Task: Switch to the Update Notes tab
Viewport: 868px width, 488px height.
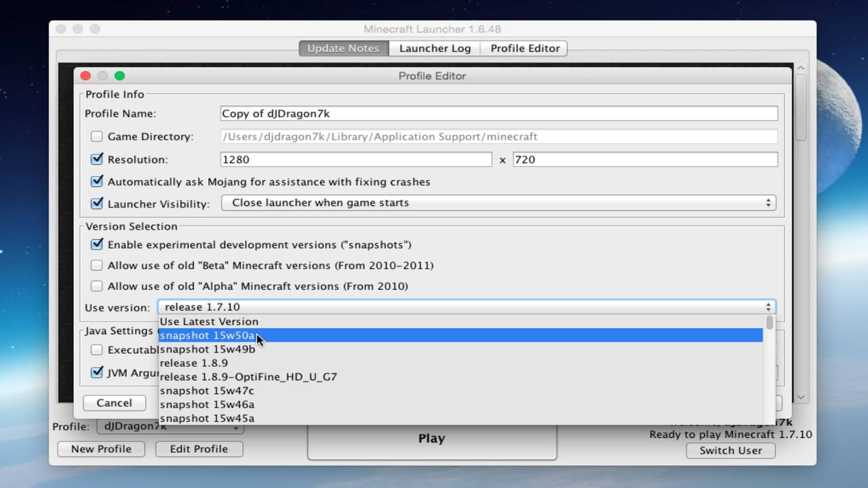Action: click(x=343, y=48)
